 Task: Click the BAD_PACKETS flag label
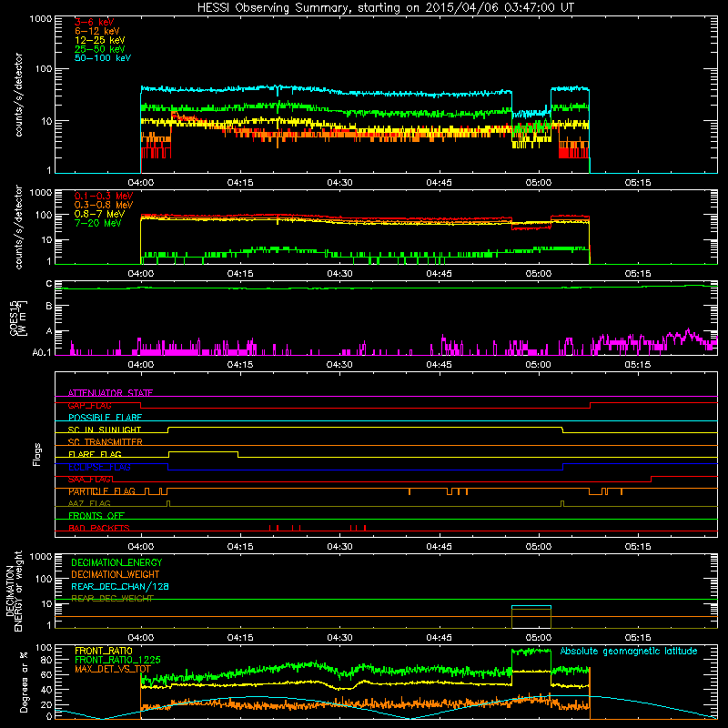99,528
